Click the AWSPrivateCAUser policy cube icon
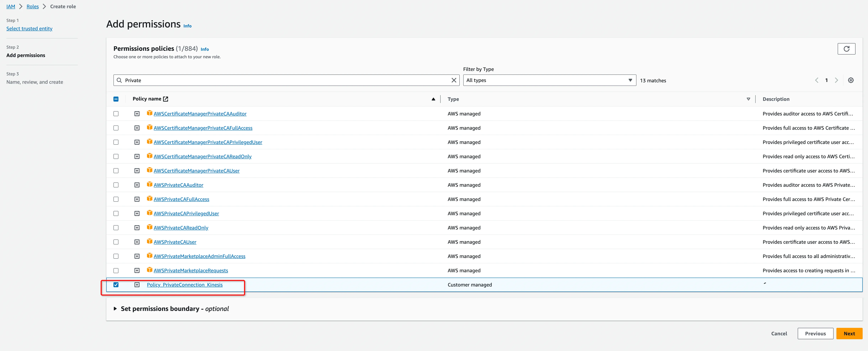 click(x=150, y=241)
